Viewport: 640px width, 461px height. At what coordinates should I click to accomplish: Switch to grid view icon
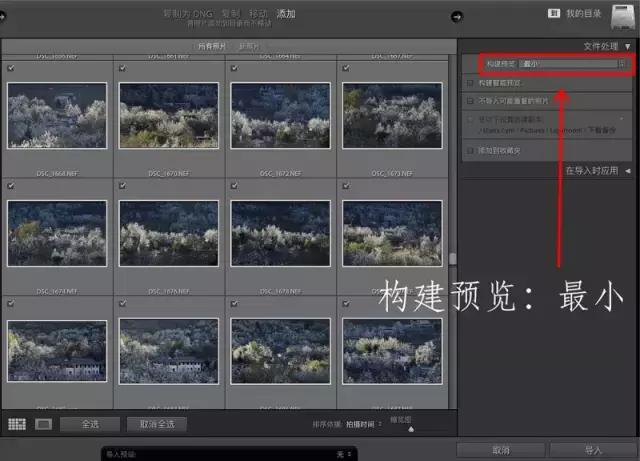point(17,424)
